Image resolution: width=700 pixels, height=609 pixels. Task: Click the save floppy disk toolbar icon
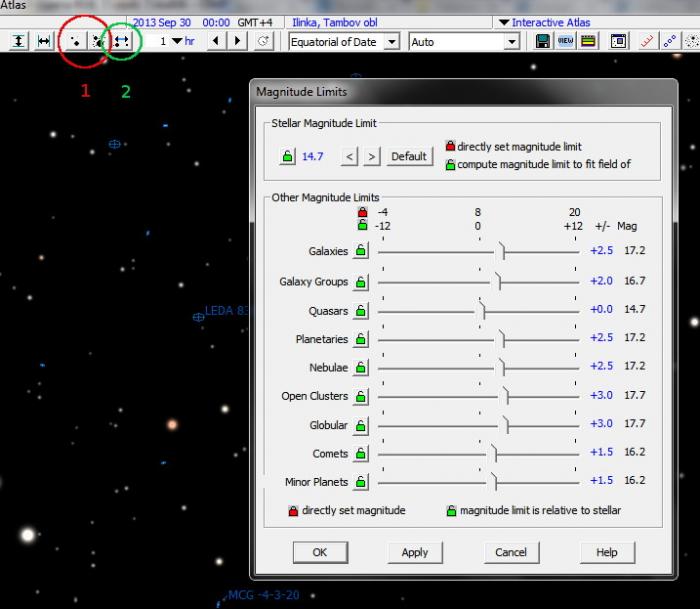point(542,42)
